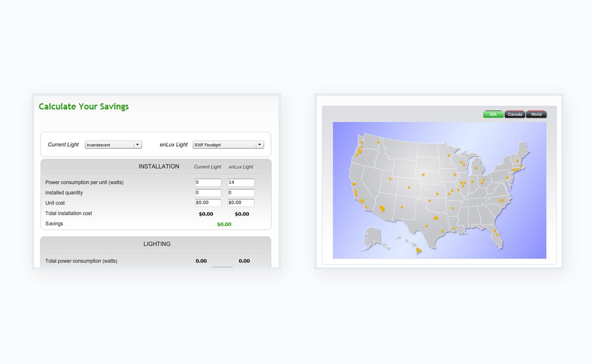The height and width of the screenshot is (364, 592).
Task: Switch map view to the World tab
Action: [536, 114]
